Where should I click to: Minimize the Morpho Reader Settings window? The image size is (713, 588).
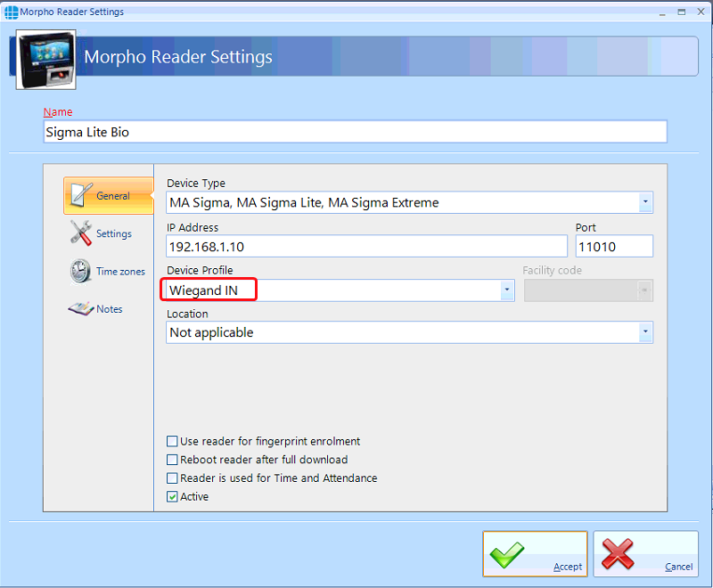(x=662, y=12)
